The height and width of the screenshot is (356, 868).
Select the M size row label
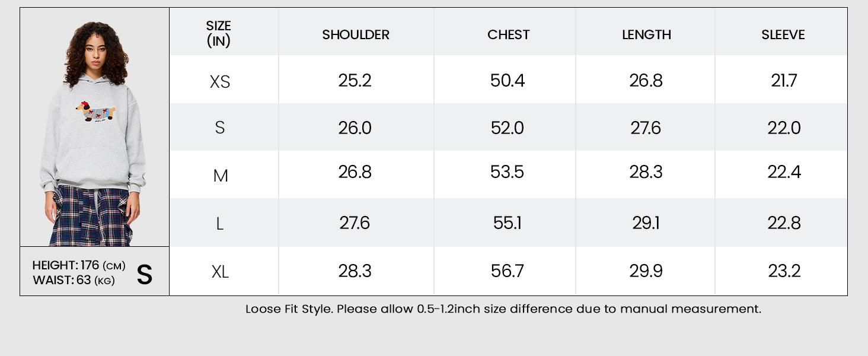click(220, 176)
